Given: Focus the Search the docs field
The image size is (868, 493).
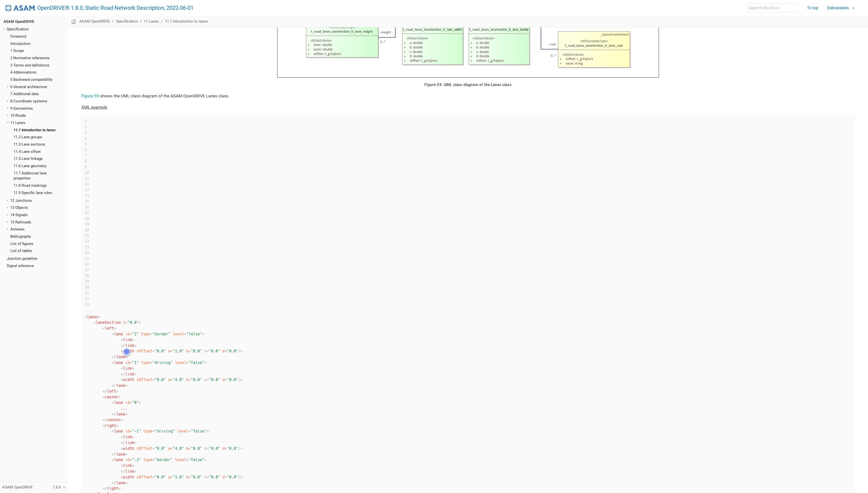Looking at the screenshot, I should tap(772, 8).
